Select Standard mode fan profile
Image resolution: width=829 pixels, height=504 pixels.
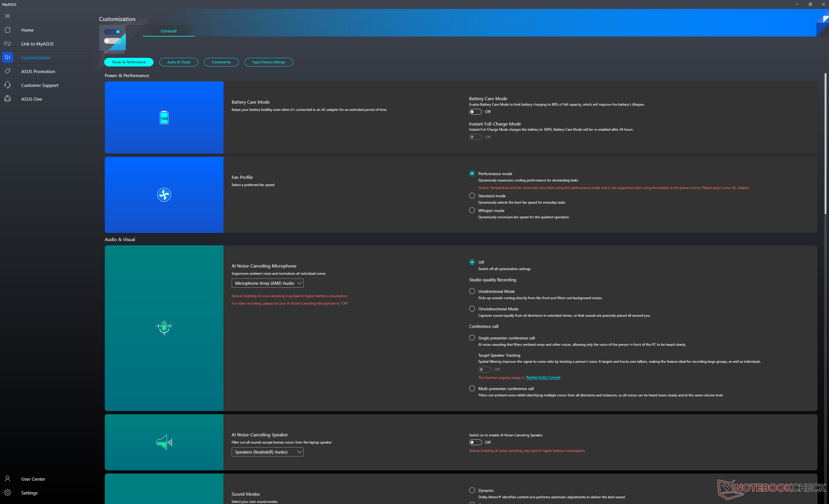pyautogui.click(x=472, y=196)
